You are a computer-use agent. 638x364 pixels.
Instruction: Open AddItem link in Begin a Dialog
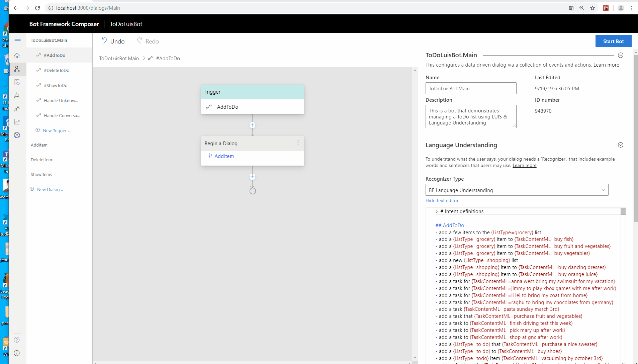click(224, 156)
